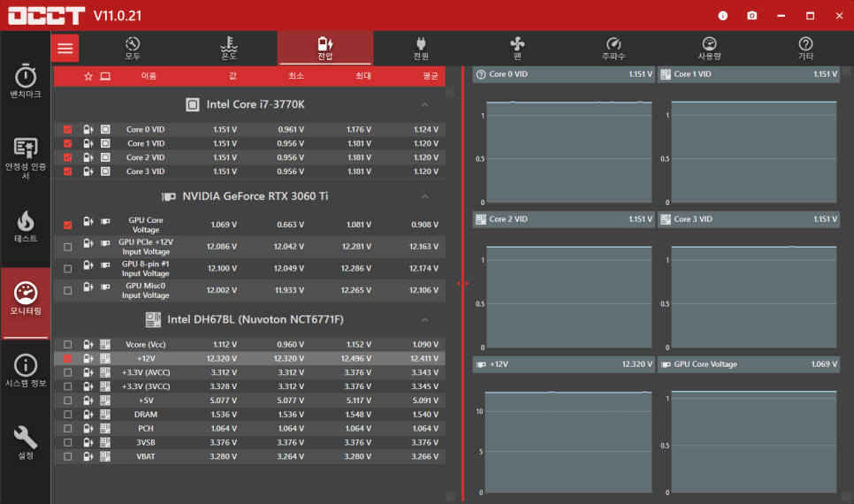This screenshot has height=504, width=854.
Task: Click the voltage icon in +5V row
Action: 88,400
